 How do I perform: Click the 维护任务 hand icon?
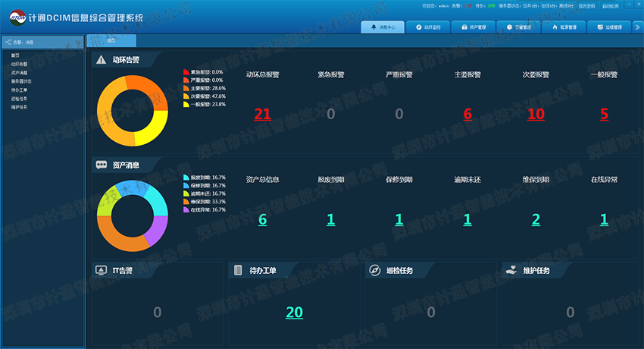point(511,270)
